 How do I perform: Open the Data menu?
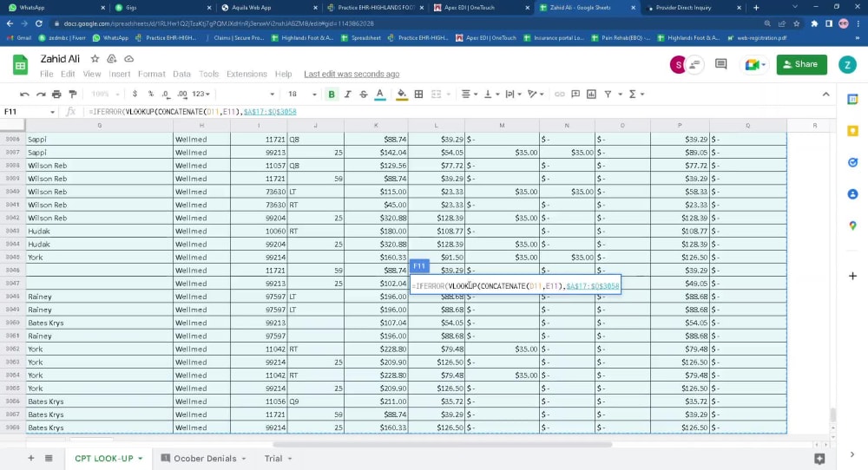click(181, 74)
